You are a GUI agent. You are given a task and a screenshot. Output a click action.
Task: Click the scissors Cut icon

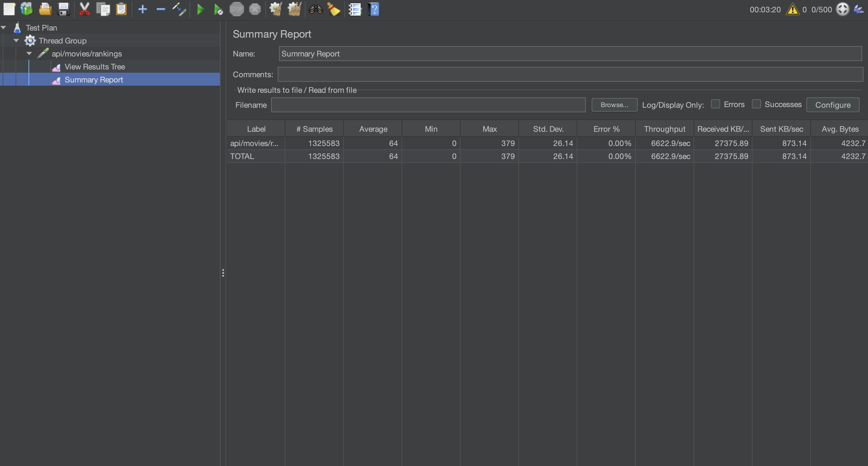click(84, 9)
